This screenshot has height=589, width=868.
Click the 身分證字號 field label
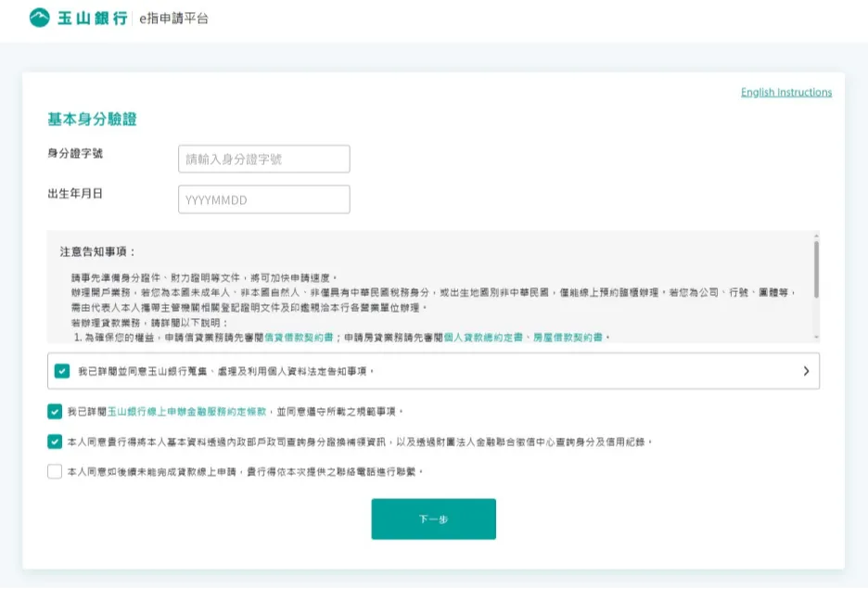76,154
